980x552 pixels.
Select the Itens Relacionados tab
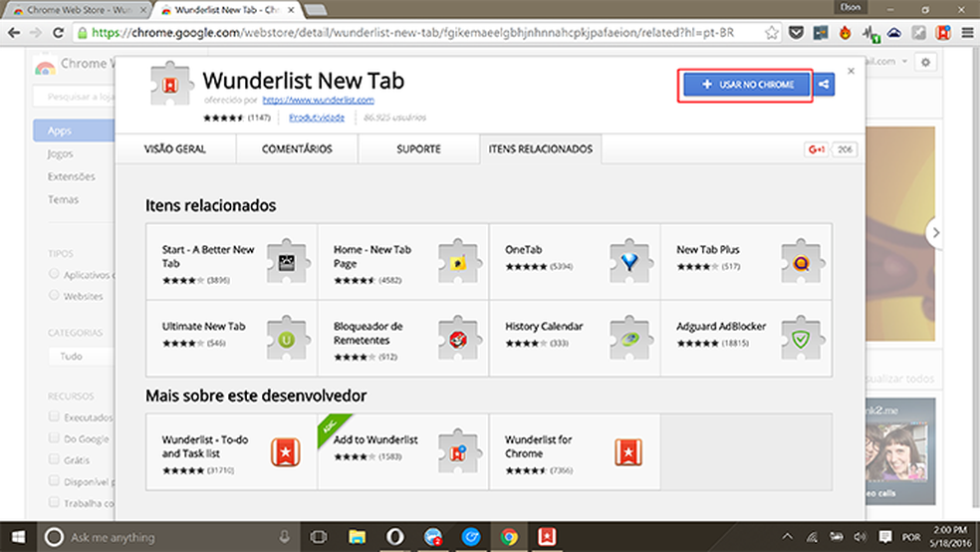tap(541, 148)
